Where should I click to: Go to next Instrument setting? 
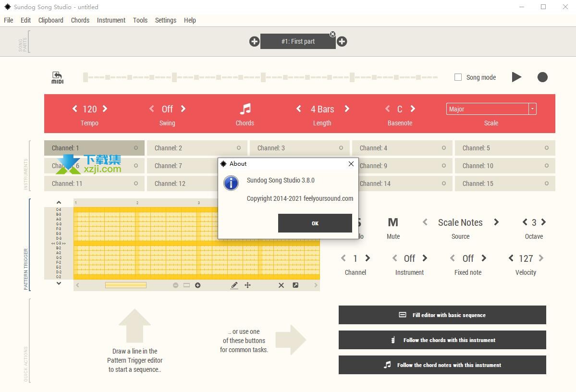pyautogui.click(x=425, y=258)
